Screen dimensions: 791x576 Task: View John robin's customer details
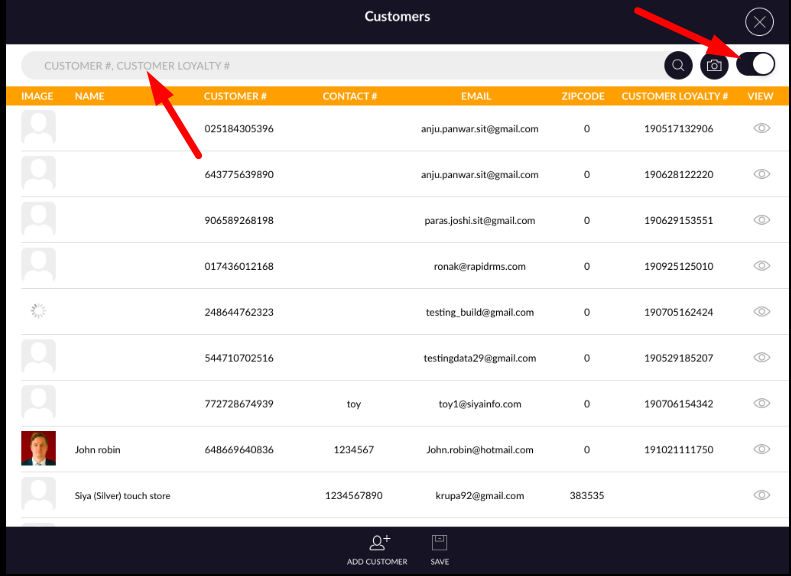tap(761, 449)
